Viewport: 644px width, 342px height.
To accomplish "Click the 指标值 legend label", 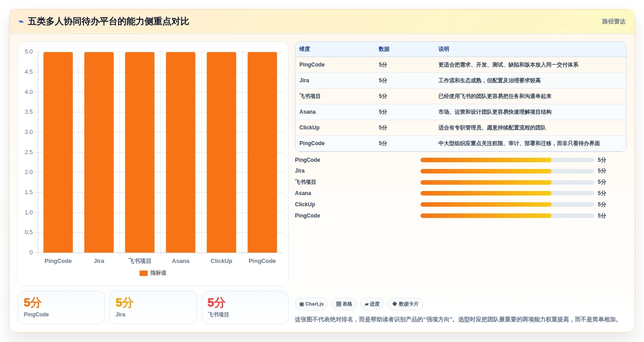I will (x=158, y=273).
